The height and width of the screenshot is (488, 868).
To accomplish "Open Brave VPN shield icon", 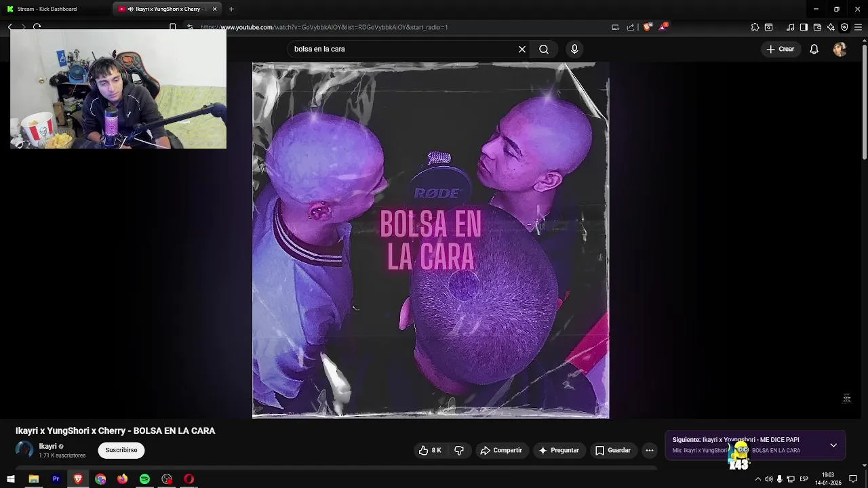I will (x=844, y=27).
